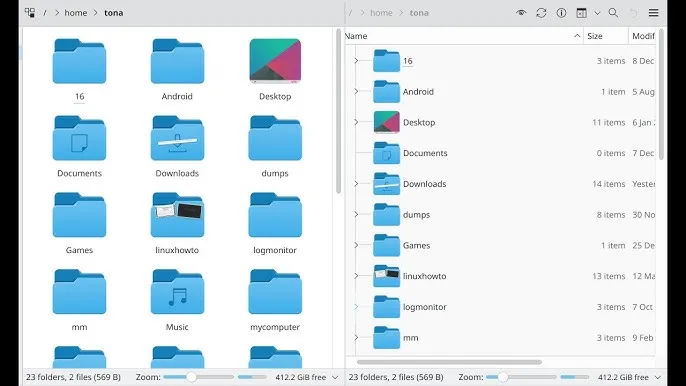The width and height of the screenshot is (686, 386).
Task: Select the linuxhowto row in details list
Action: [500, 276]
